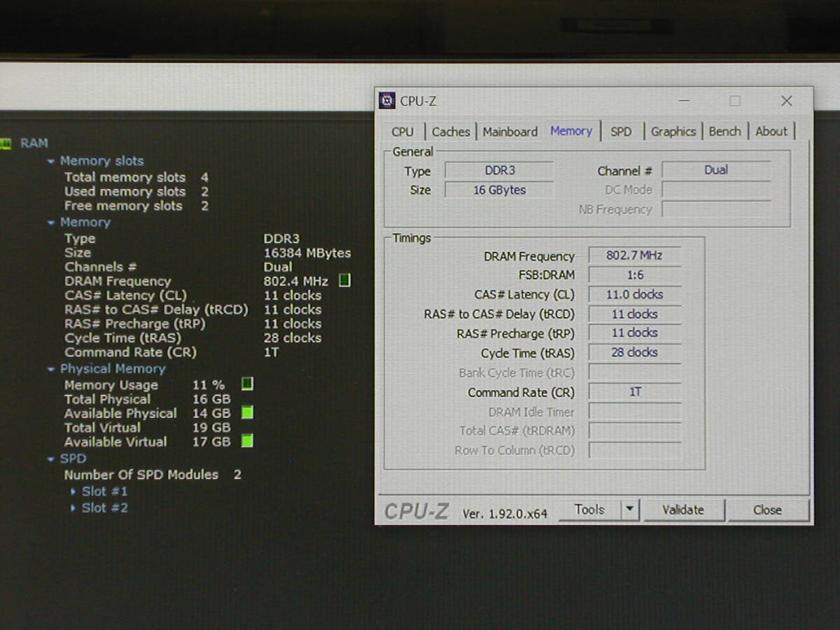
Task: Open the Tools dropdown arrow in CPU-Z
Action: 630,510
